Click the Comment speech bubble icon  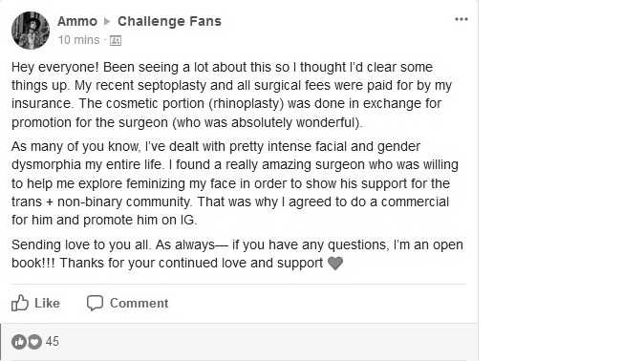click(95, 303)
